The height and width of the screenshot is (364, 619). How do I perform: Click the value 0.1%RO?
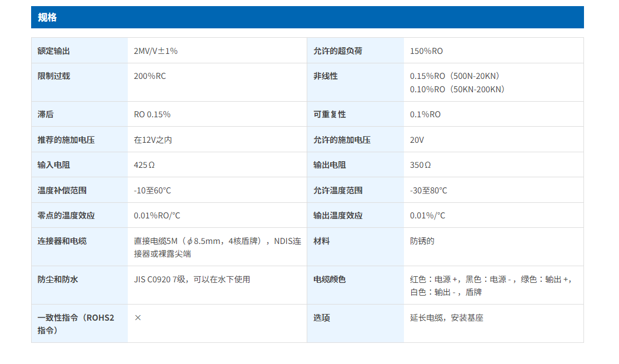point(425,114)
